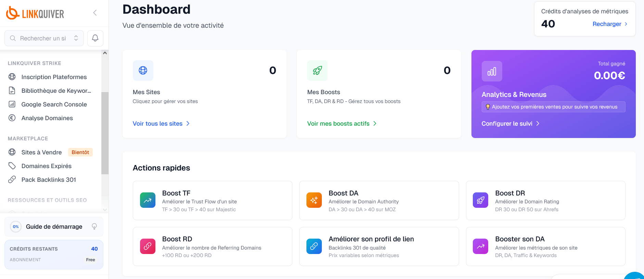This screenshot has width=644, height=279.
Task: Click Recharger to add metric credits
Action: 610,24
